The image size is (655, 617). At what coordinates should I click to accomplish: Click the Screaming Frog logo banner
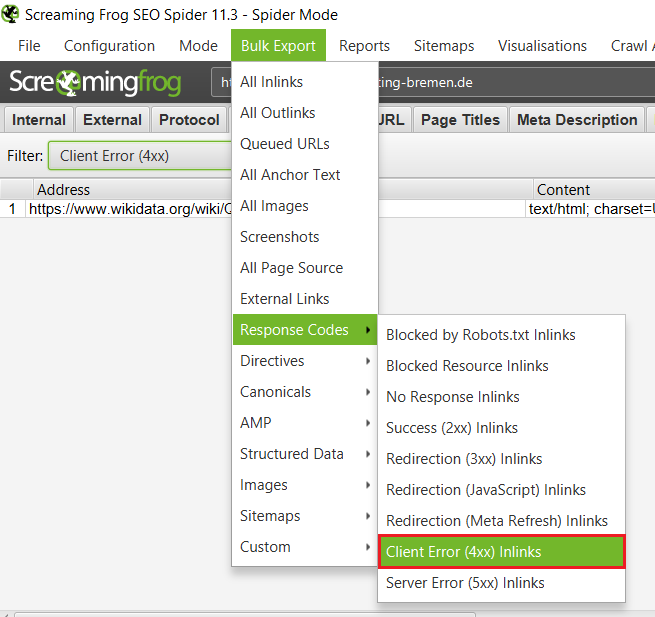[95, 82]
